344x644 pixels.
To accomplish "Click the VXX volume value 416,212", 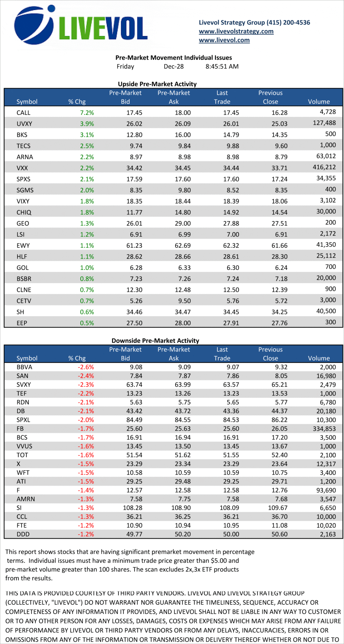I will [324, 167].
